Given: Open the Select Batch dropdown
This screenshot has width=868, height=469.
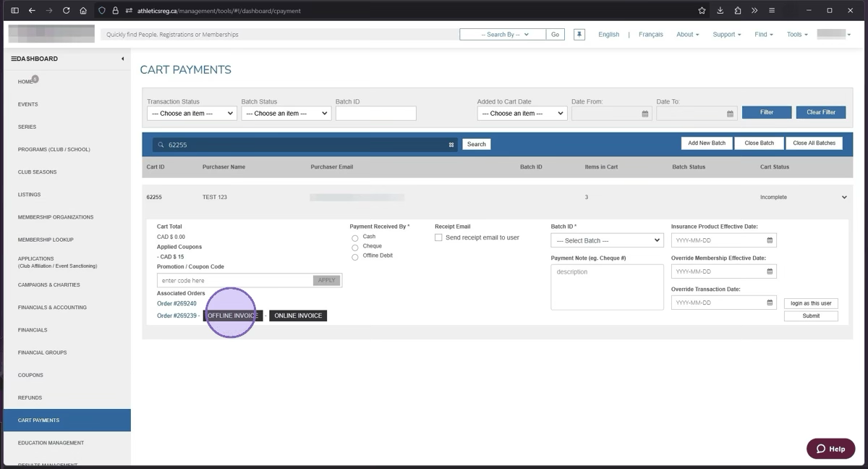Looking at the screenshot, I should pyautogui.click(x=607, y=240).
